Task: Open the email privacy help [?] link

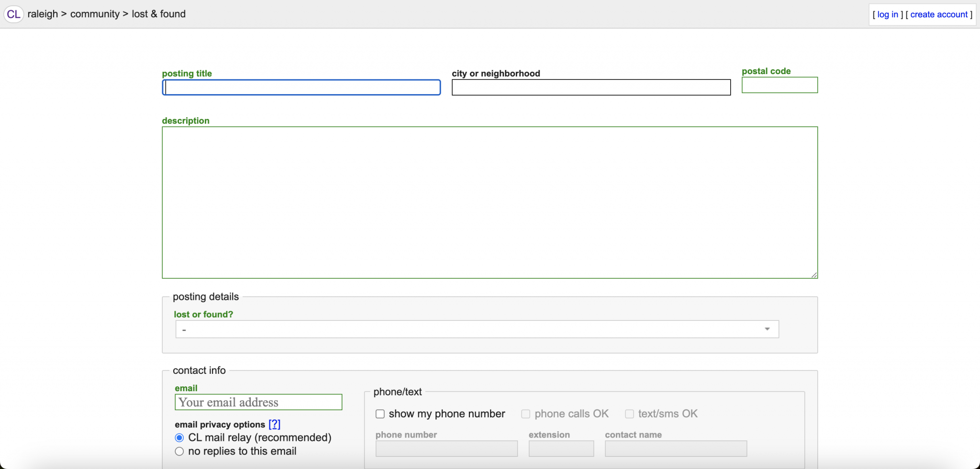Action: pyautogui.click(x=274, y=425)
